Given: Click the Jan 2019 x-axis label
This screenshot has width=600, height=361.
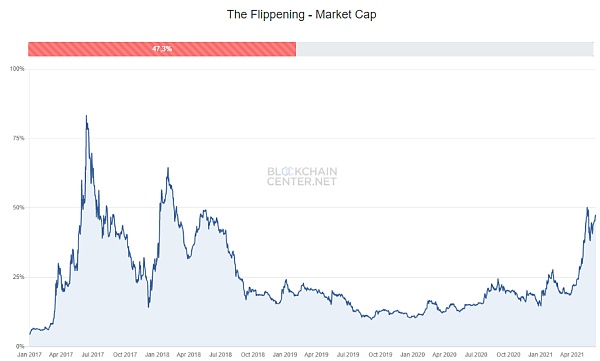Looking at the screenshot, I should [285, 355].
